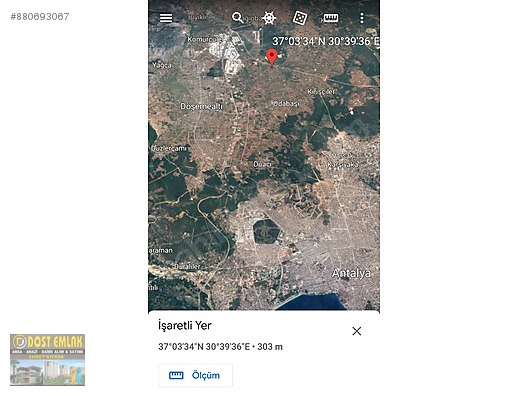Tap the Döşemealtı label on the map

[x=201, y=106]
